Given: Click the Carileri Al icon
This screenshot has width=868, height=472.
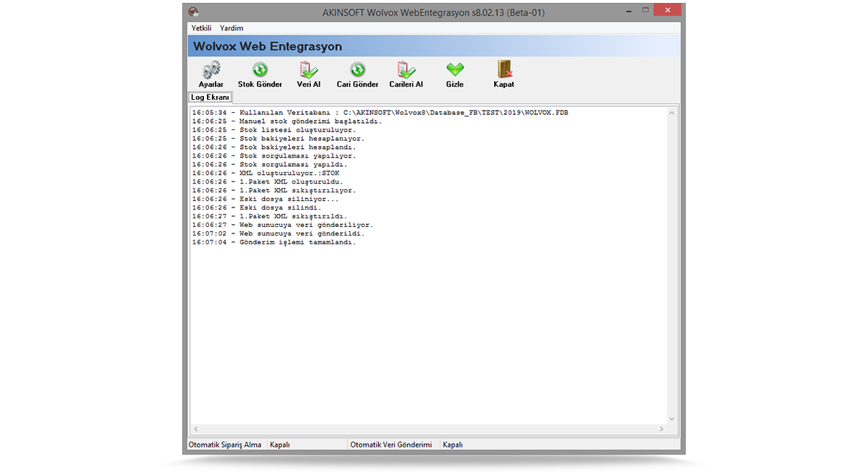Looking at the screenshot, I should (x=405, y=72).
